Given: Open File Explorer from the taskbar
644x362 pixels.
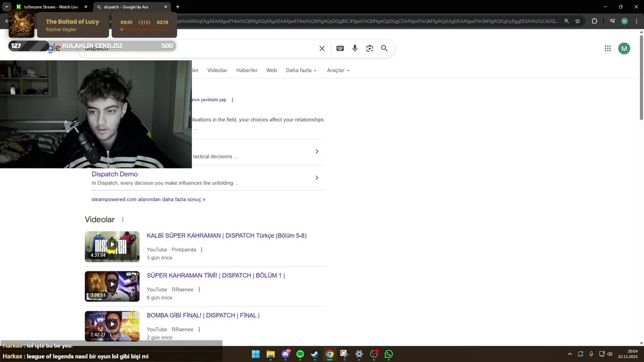Looking at the screenshot, I should [270, 354].
